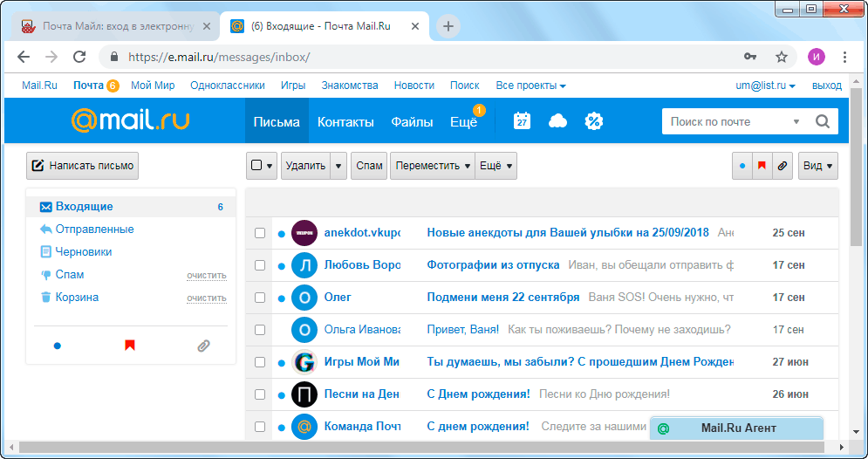Image resolution: width=868 pixels, height=459 pixels.
Task: Expand Все проекты menu
Action: coord(530,86)
